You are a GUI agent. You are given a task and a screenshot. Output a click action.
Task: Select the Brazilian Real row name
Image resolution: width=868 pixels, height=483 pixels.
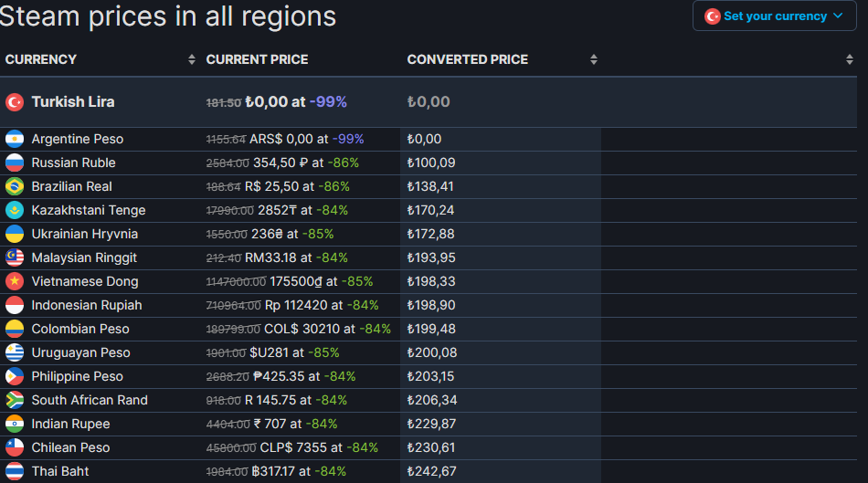coord(72,186)
